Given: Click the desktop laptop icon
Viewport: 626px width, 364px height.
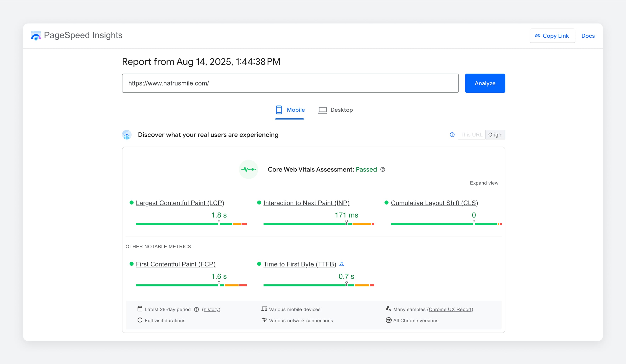Looking at the screenshot, I should [x=322, y=110].
